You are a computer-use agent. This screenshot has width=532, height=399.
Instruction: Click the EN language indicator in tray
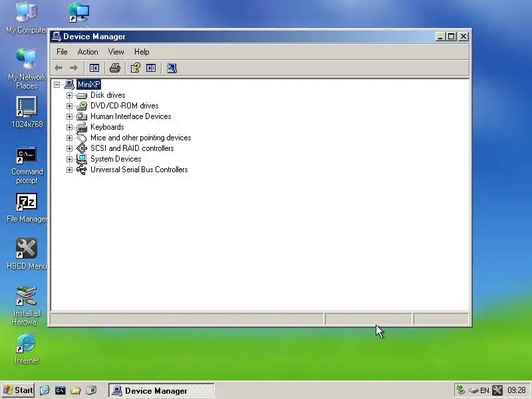pyautogui.click(x=485, y=390)
